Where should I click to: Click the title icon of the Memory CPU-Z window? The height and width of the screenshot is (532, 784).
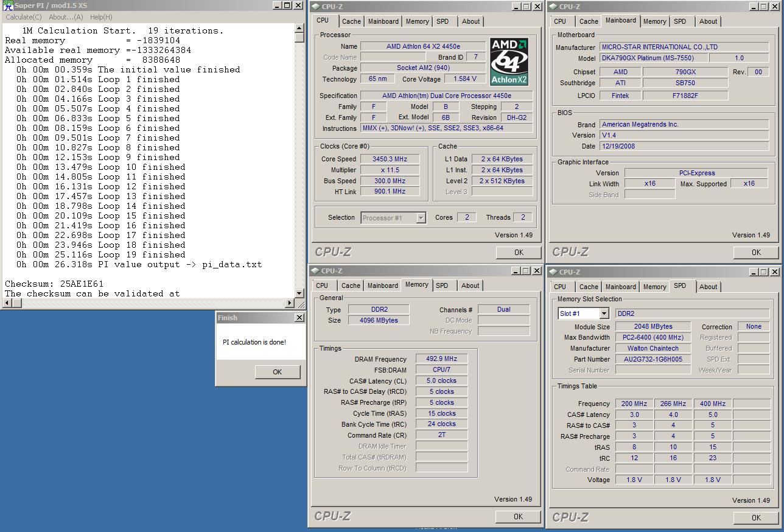tap(315, 270)
